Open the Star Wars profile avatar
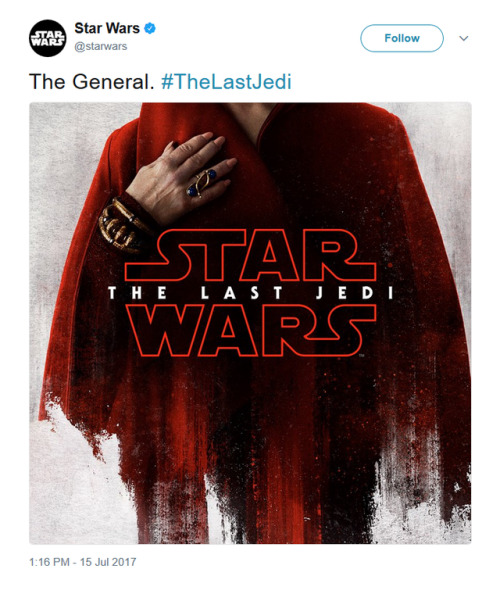Image resolution: width=500 pixels, height=594 pixels. tap(48, 38)
